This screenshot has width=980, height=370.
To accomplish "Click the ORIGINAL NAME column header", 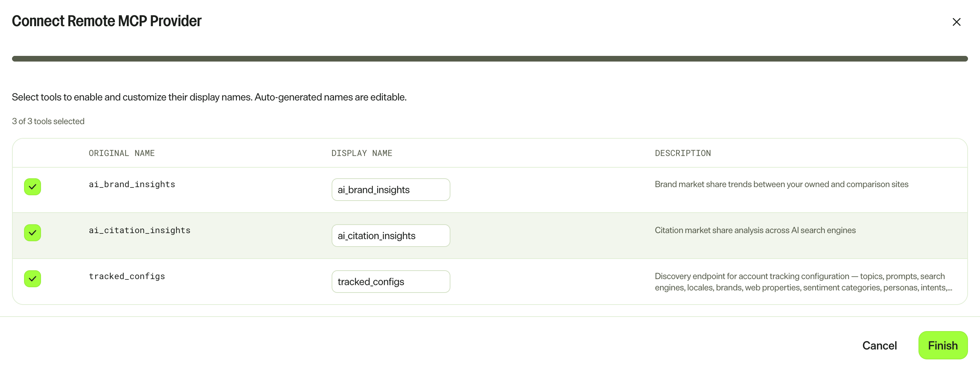I will (122, 153).
